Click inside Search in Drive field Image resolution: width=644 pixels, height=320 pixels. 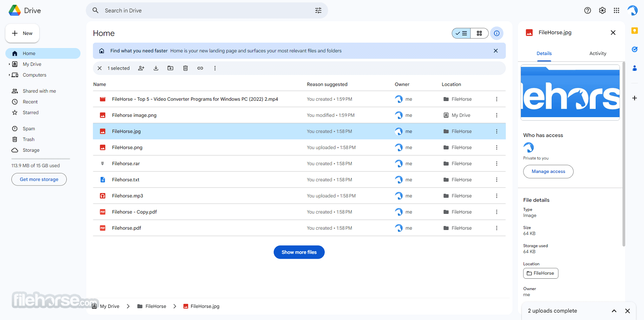pyautogui.click(x=207, y=11)
